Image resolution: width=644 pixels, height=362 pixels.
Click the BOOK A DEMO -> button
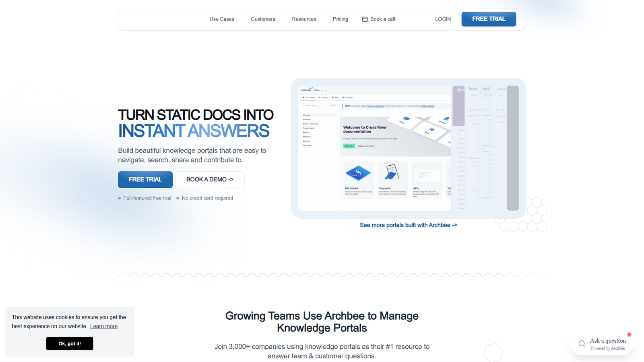click(x=210, y=179)
